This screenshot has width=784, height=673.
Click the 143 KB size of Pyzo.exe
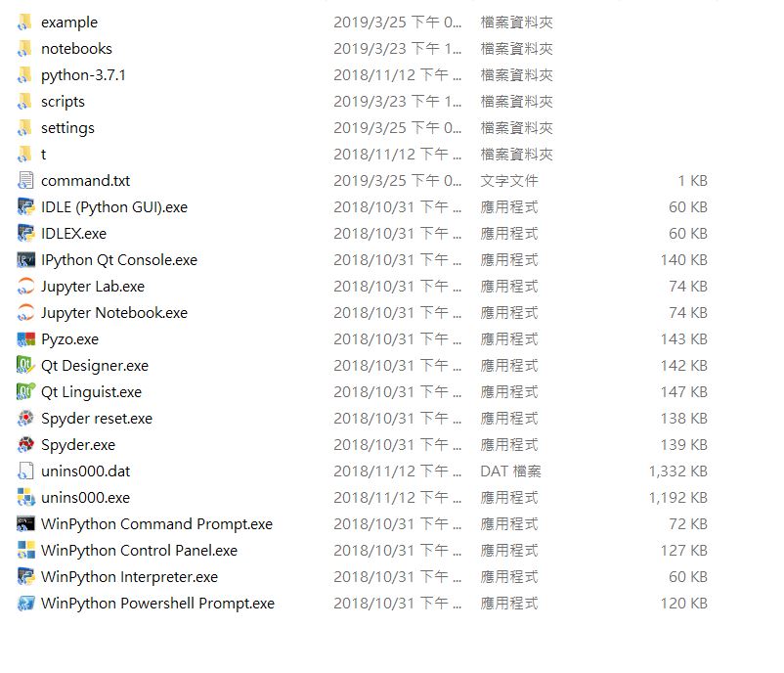[x=684, y=339]
